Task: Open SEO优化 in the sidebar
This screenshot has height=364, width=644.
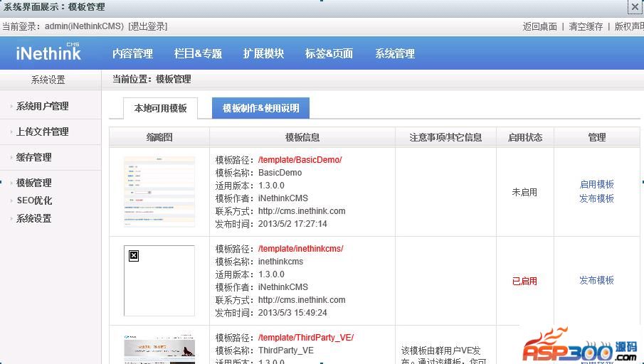Action: tap(34, 200)
